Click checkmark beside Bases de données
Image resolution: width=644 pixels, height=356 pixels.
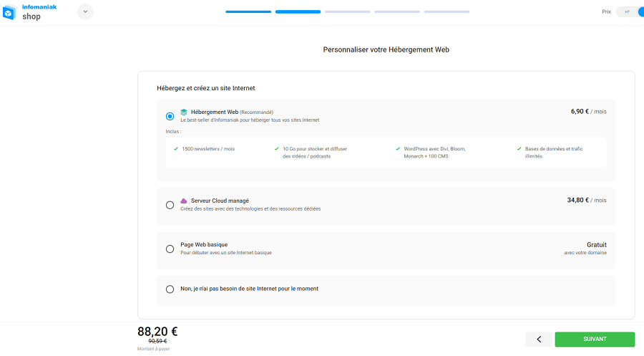click(519, 149)
